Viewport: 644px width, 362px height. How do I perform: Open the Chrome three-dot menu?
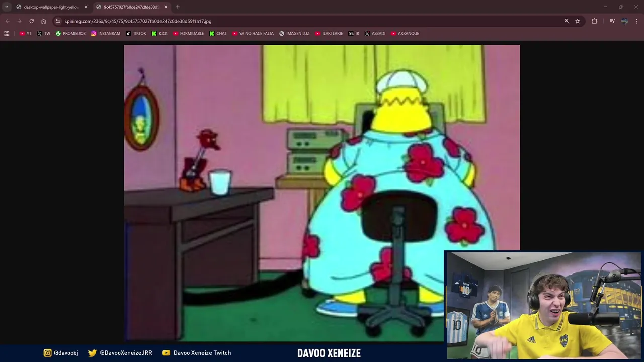tap(637, 21)
